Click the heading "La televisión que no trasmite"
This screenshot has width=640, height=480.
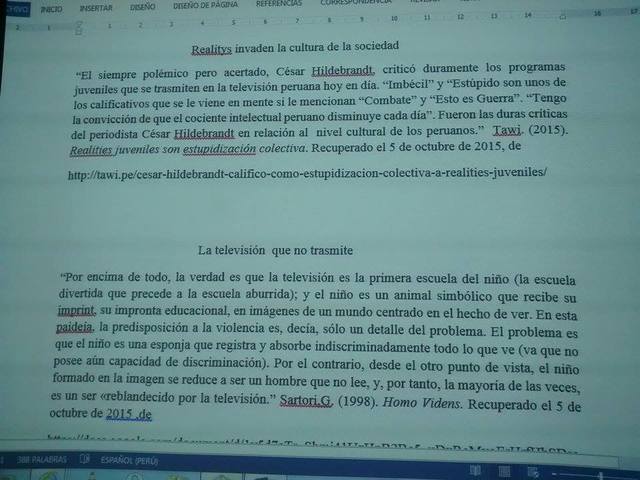click(x=276, y=250)
